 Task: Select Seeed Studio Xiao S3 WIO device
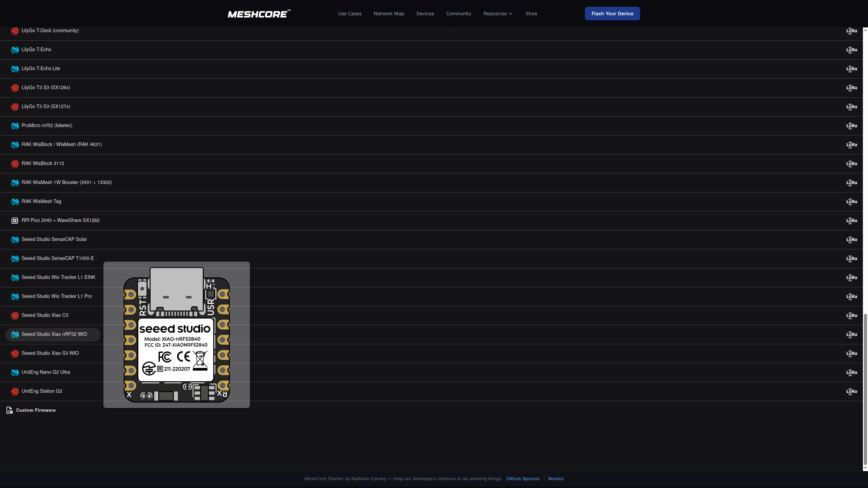click(x=50, y=353)
